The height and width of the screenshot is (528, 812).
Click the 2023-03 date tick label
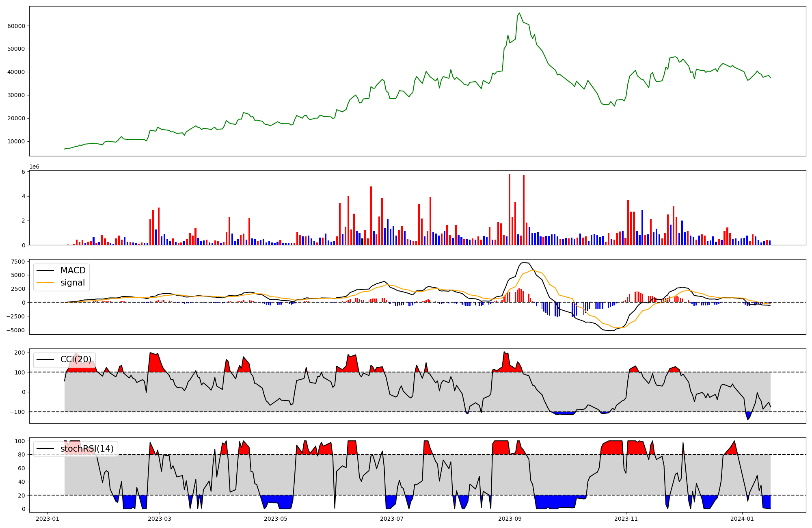[160, 519]
